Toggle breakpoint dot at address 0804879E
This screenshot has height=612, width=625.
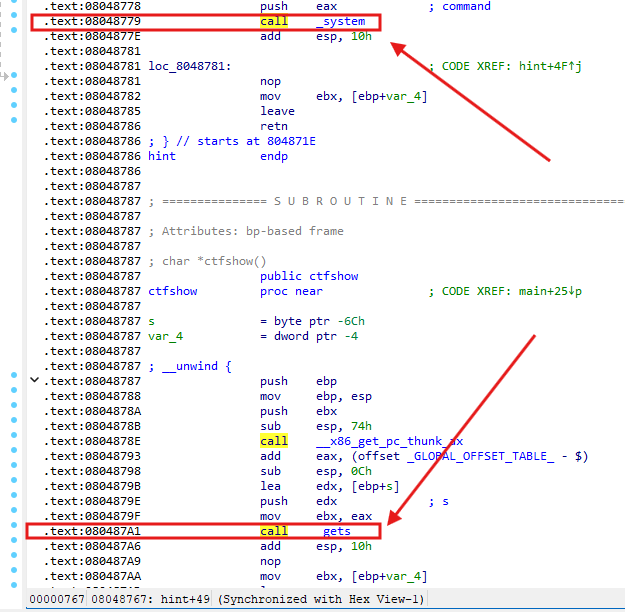click(x=14, y=495)
